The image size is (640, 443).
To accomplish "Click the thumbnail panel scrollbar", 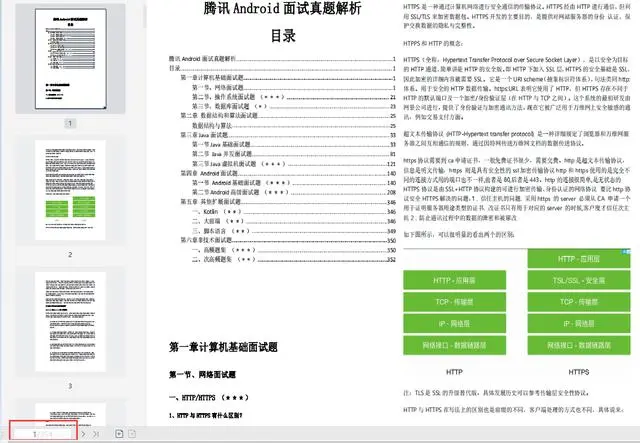I will 144,14.
